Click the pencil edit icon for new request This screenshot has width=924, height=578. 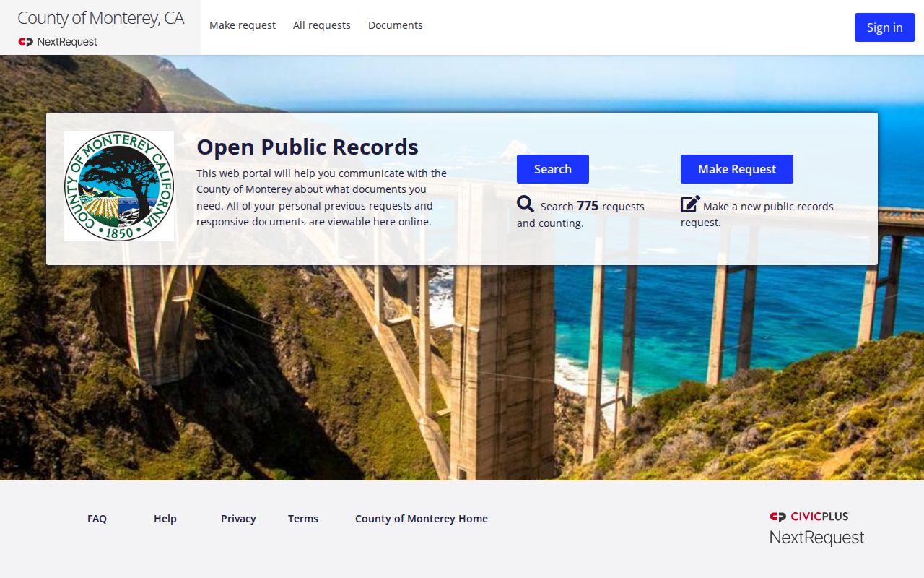click(x=690, y=204)
